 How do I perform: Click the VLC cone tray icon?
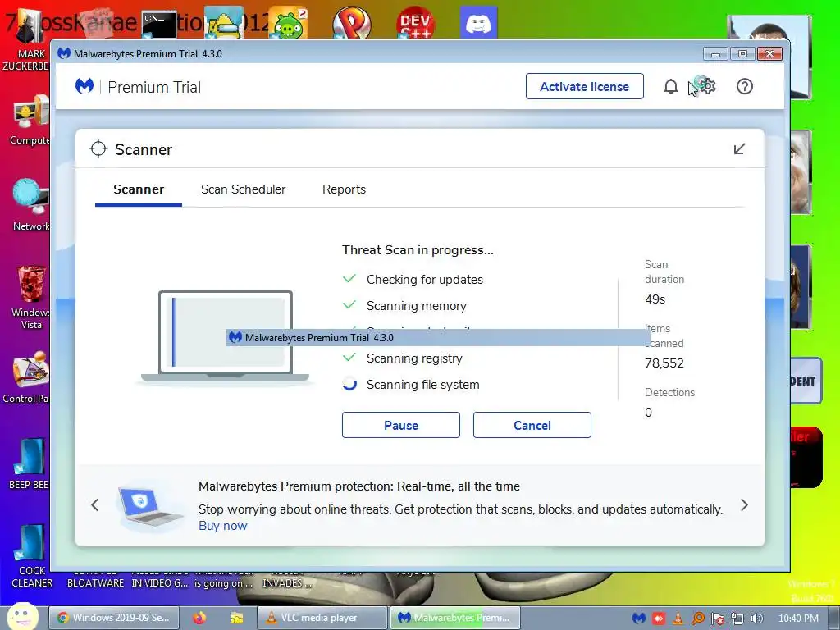click(x=678, y=619)
